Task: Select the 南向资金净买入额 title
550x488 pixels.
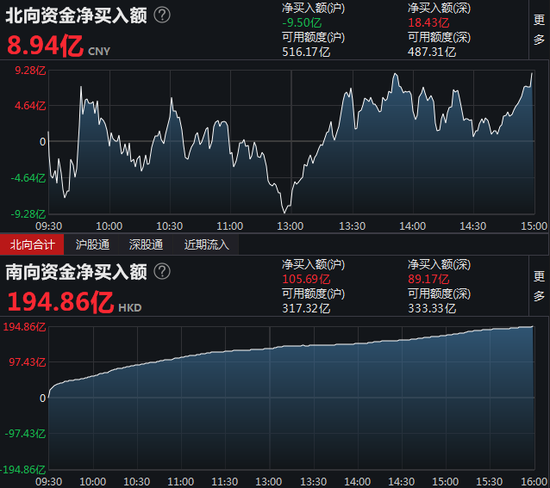Action: pyautogui.click(x=76, y=272)
